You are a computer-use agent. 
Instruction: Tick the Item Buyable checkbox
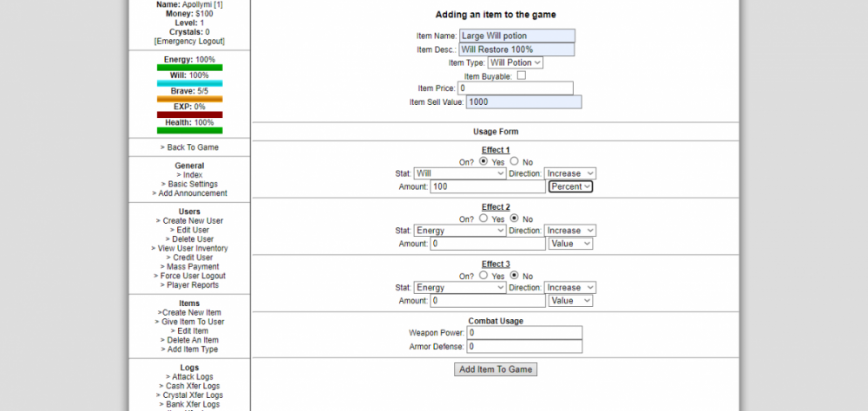point(522,75)
